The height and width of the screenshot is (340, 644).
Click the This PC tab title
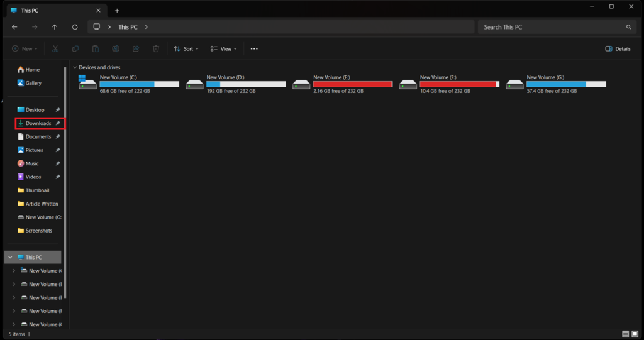[30, 11]
